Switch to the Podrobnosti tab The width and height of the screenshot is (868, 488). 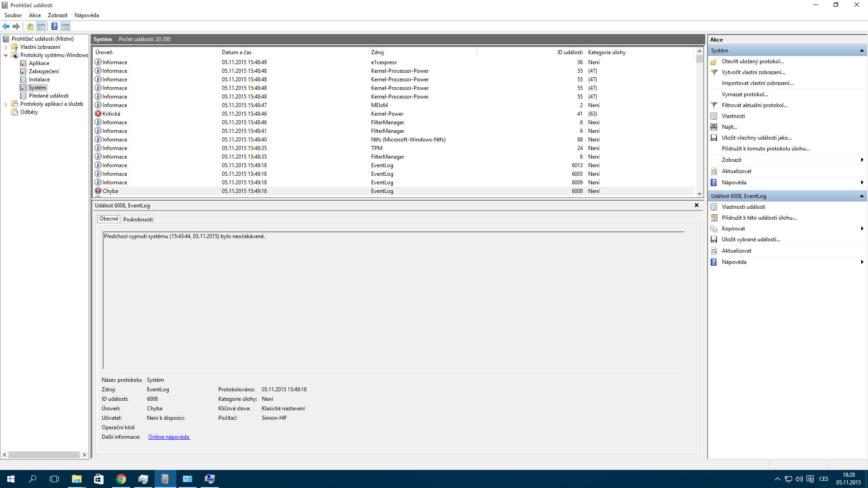pos(138,220)
